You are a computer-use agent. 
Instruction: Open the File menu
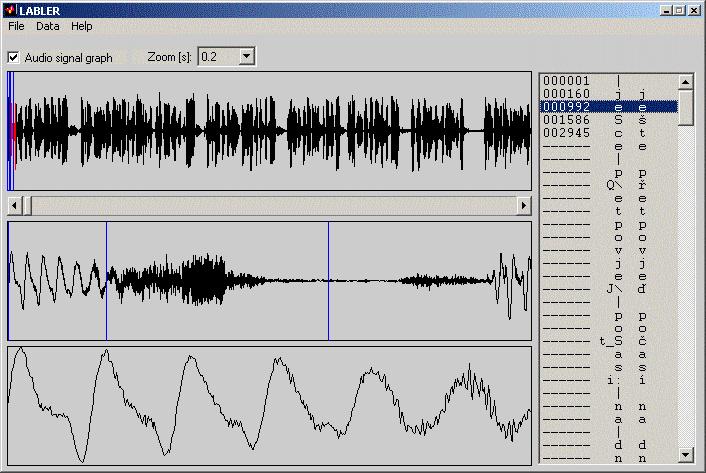point(16,26)
